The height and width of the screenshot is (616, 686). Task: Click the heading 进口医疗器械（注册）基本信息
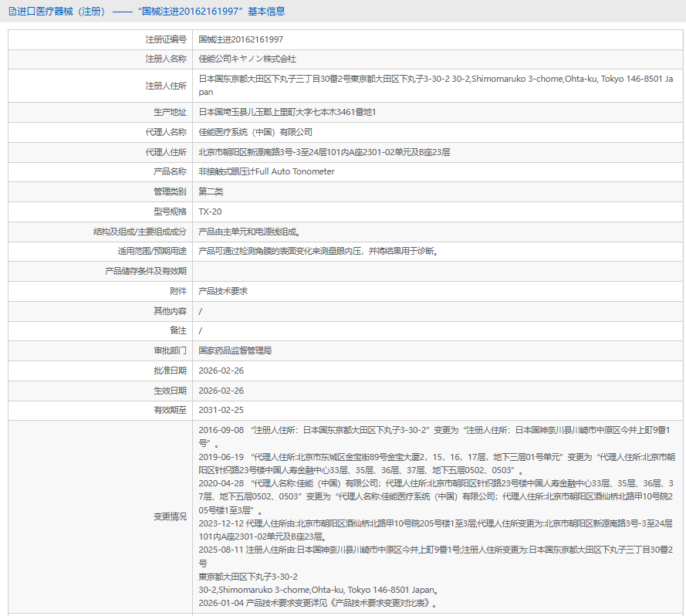[151, 12]
